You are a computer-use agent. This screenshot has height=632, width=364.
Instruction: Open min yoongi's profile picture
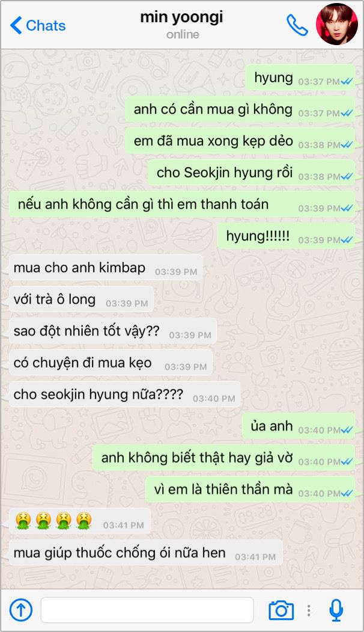coord(336,24)
